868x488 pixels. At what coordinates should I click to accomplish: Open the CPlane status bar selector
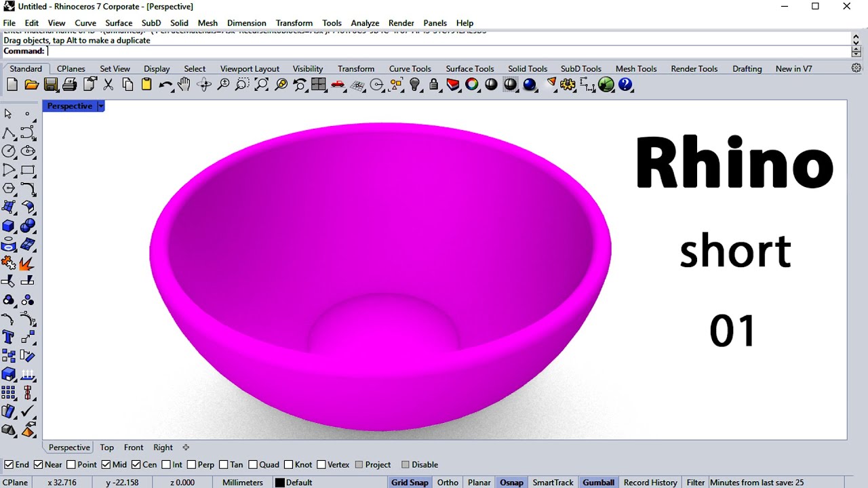[x=15, y=483]
